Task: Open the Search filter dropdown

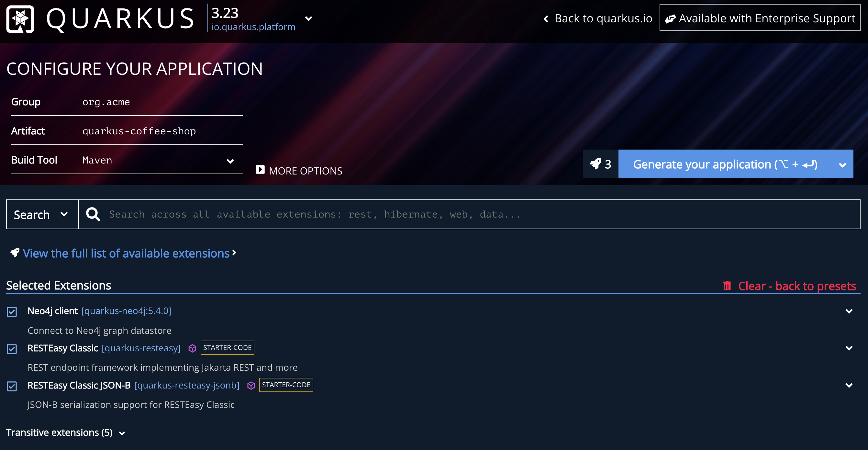Action: (x=42, y=214)
